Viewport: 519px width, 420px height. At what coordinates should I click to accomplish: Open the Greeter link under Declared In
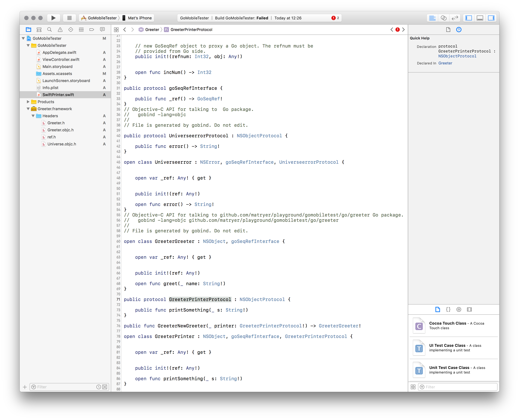click(445, 63)
